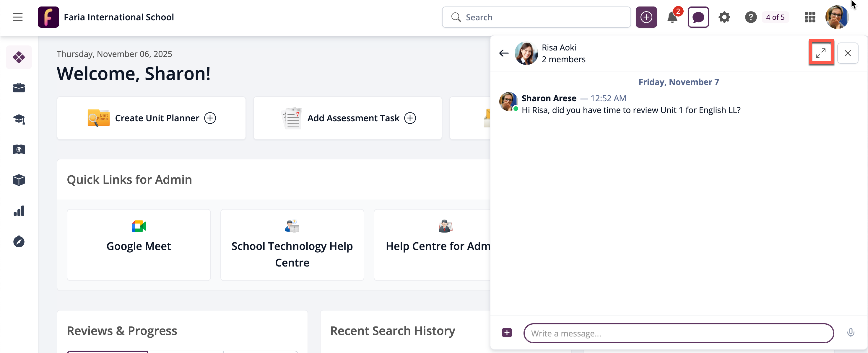Open the apps grid launcher
The height and width of the screenshot is (353, 868).
(810, 17)
